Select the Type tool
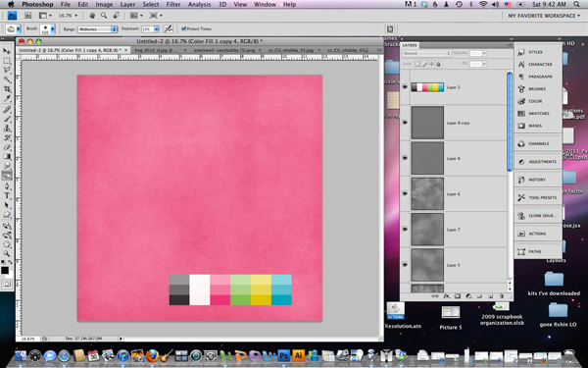 [7, 195]
